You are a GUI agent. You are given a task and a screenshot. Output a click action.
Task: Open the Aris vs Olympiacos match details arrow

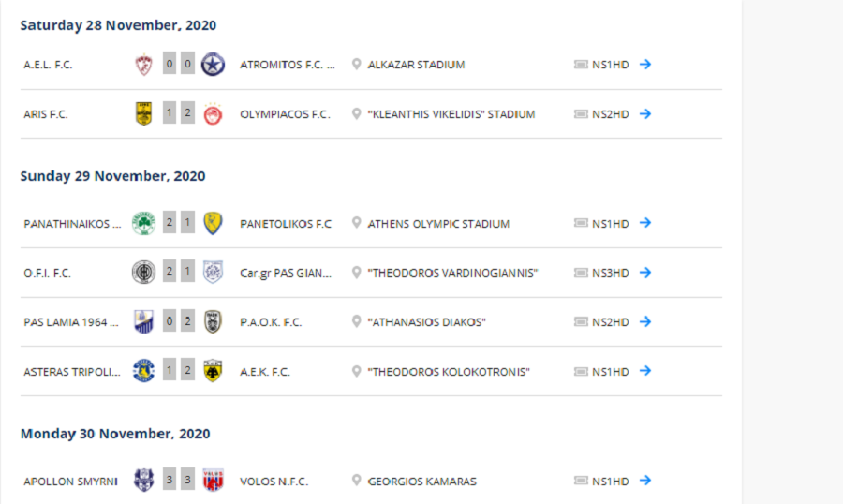tap(645, 114)
